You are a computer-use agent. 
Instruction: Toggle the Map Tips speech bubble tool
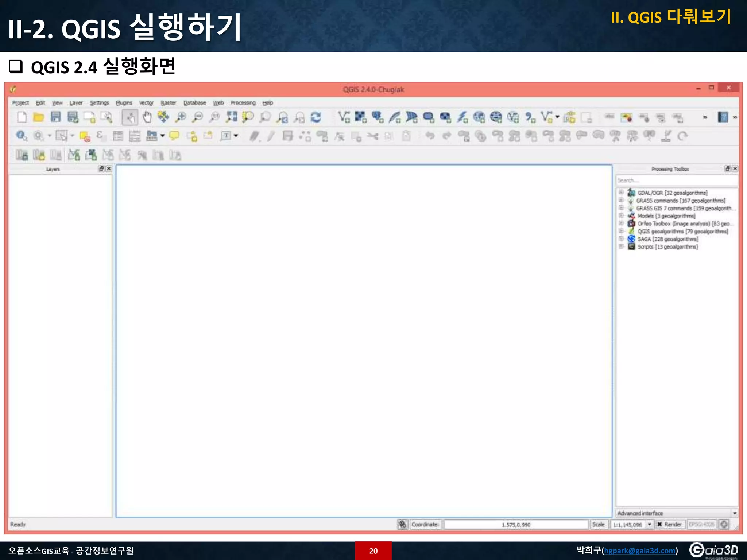point(174,136)
